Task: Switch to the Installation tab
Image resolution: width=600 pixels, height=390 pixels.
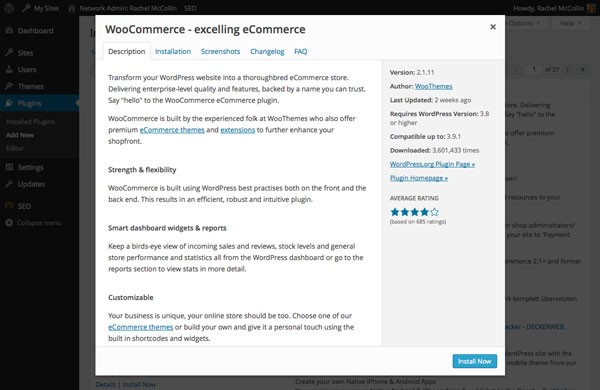Action: pyautogui.click(x=173, y=51)
